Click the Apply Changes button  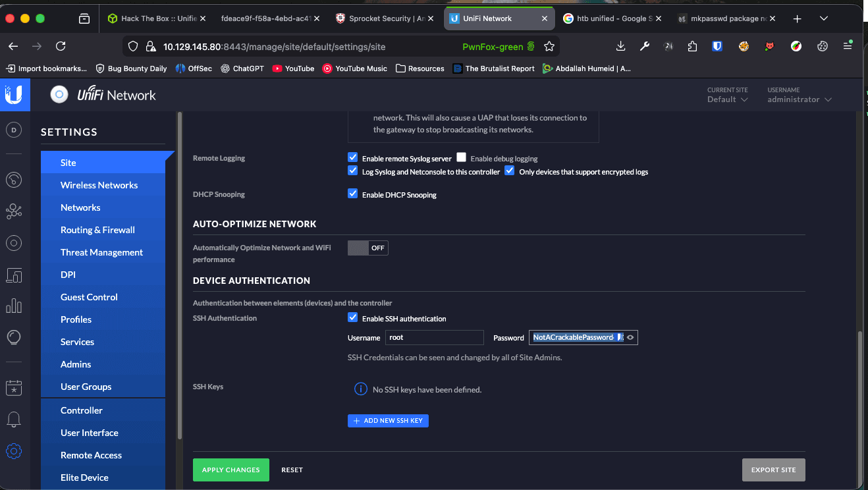click(x=231, y=470)
